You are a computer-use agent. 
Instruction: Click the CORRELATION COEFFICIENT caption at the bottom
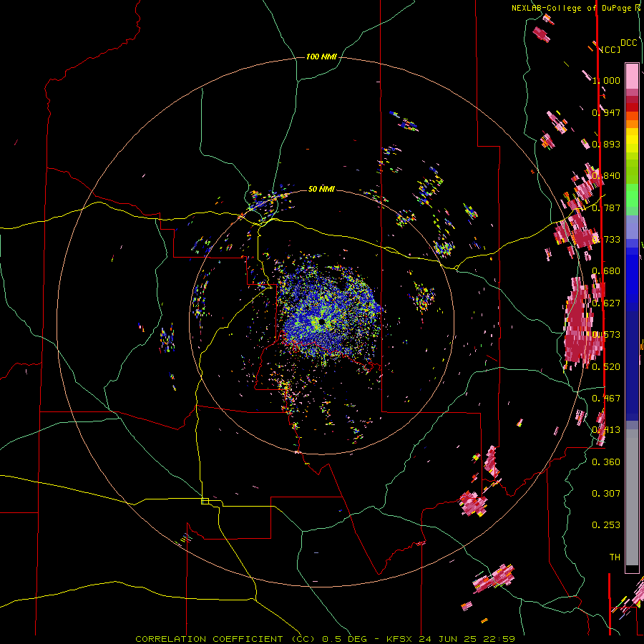tap(209, 639)
